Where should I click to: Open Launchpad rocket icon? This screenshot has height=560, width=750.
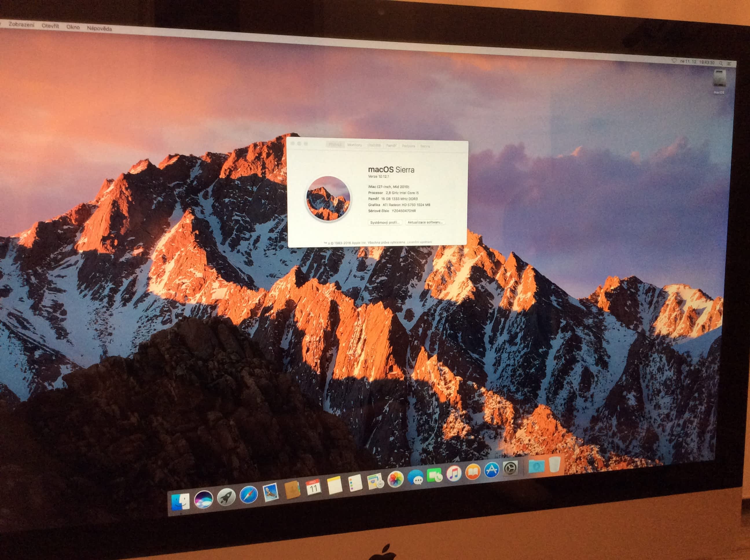click(x=226, y=497)
